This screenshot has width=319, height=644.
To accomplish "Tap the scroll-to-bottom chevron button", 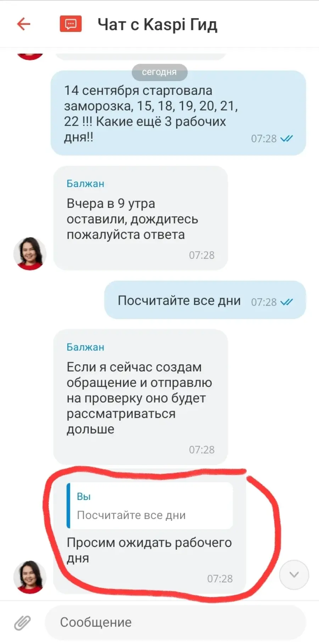I will [294, 575].
